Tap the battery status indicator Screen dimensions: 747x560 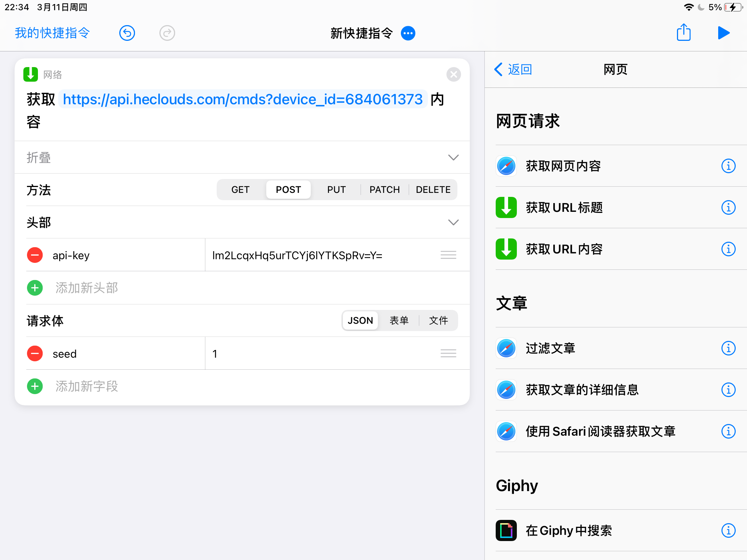(x=734, y=7)
